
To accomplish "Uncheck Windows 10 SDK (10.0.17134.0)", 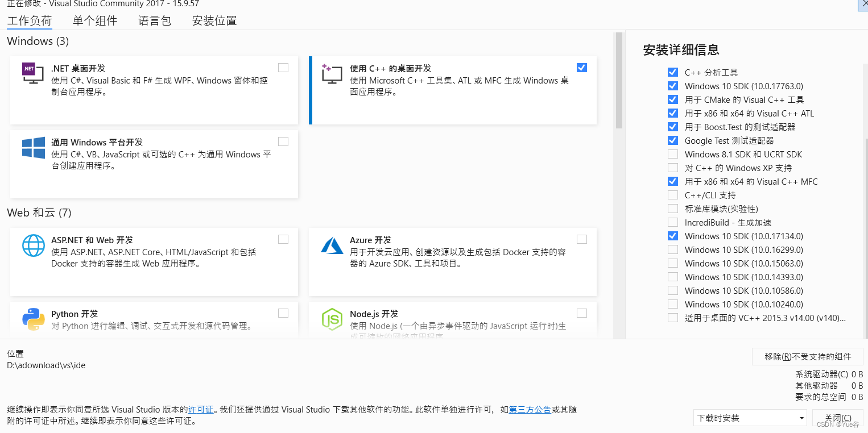I will pyautogui.click(x=673, y=236).
